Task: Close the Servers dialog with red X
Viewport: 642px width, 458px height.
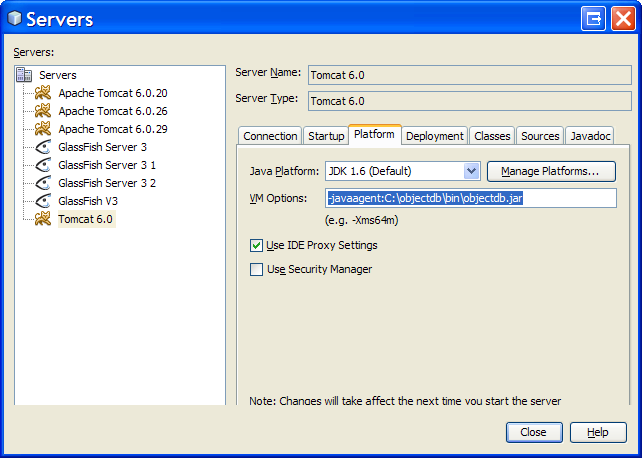Action: click(x=623, y=18)
